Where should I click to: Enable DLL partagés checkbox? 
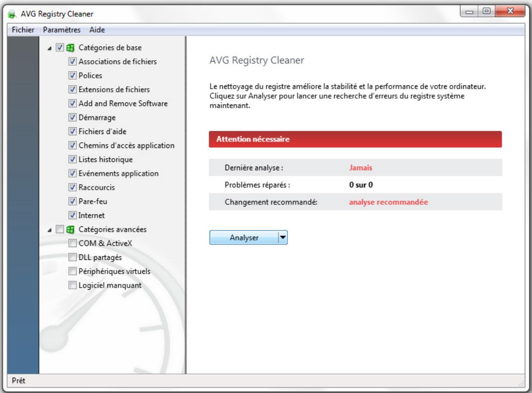point(72,257)
